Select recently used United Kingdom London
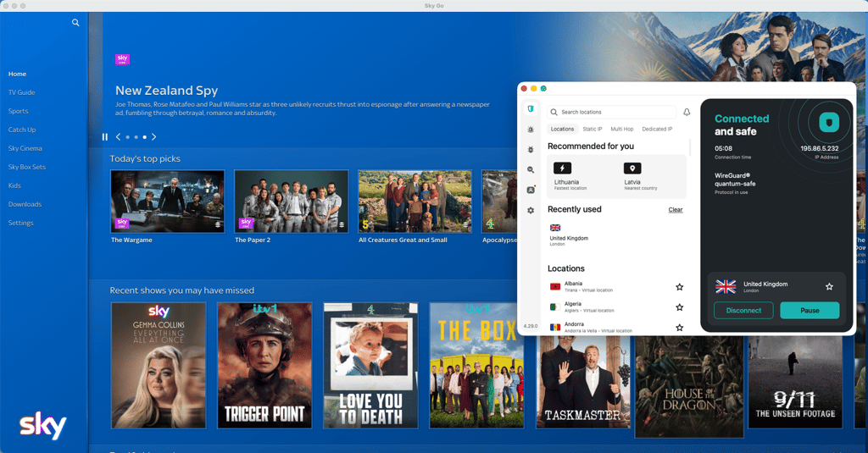 569,235
